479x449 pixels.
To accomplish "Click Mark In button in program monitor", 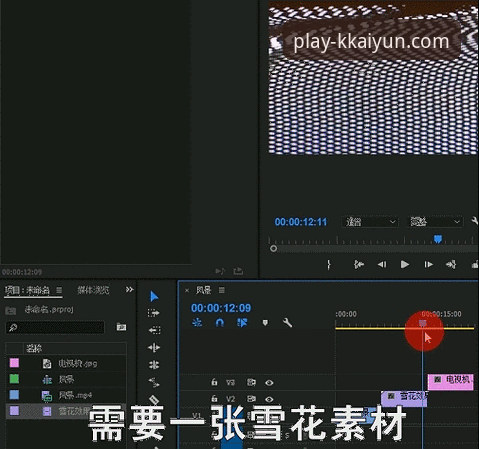I will pos(329,264).
